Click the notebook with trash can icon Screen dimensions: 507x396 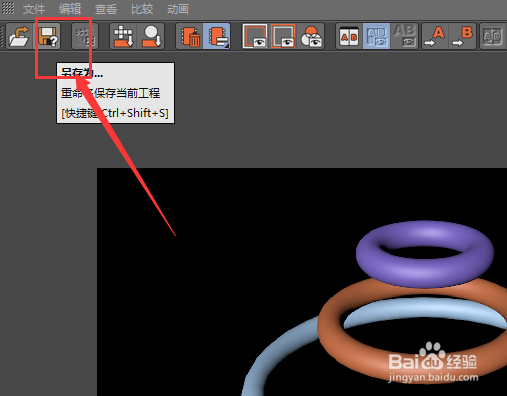pos(189,36)
